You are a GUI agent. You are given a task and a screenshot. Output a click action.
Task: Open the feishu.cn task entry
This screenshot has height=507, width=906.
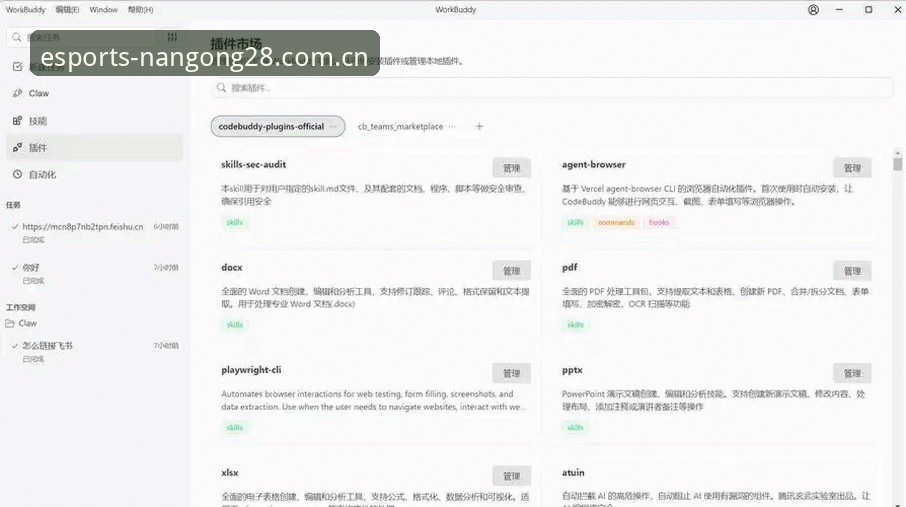pos(94,232)
